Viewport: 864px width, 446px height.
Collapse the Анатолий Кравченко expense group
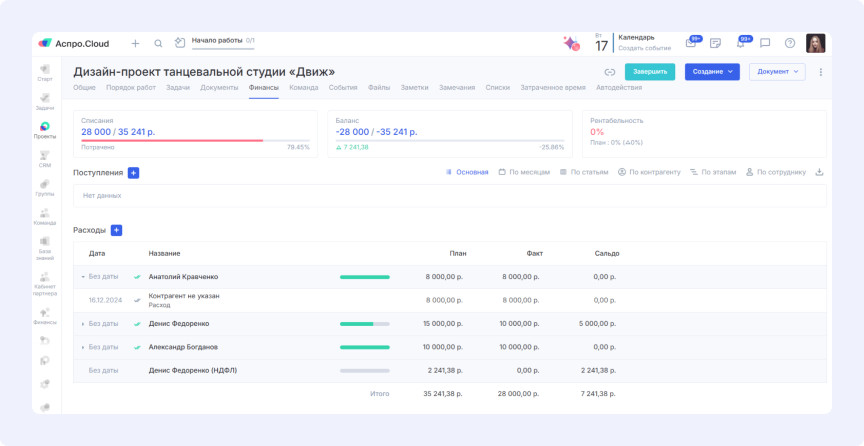[83, 276]
